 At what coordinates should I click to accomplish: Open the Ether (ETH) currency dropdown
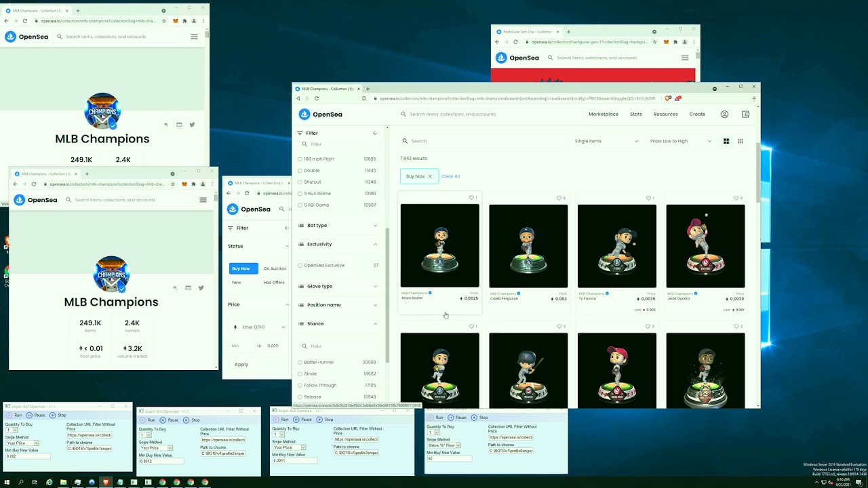260,327
